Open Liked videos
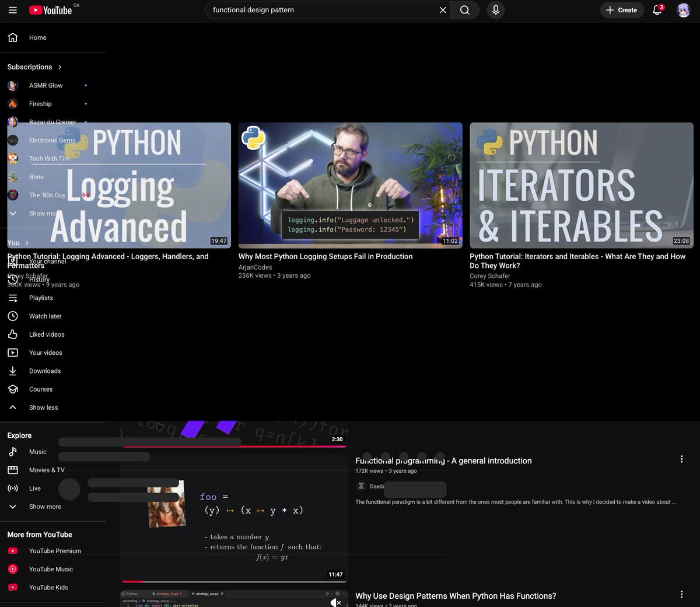Screen dimensions: 700x607 click(x=53, y=334)
